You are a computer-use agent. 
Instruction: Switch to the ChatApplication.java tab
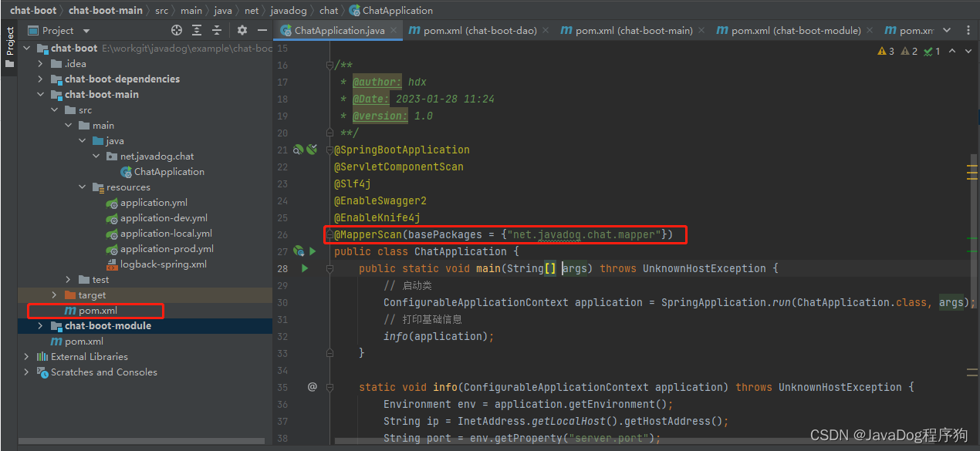(x=340, y=31)
